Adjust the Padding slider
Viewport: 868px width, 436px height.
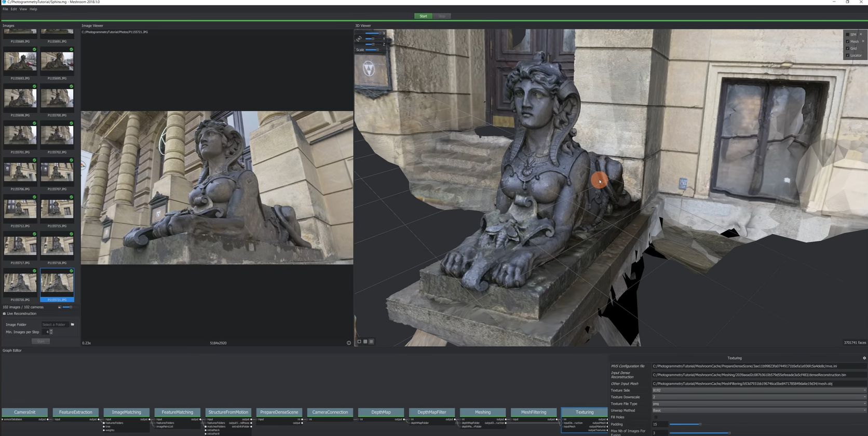coord(700,424)
